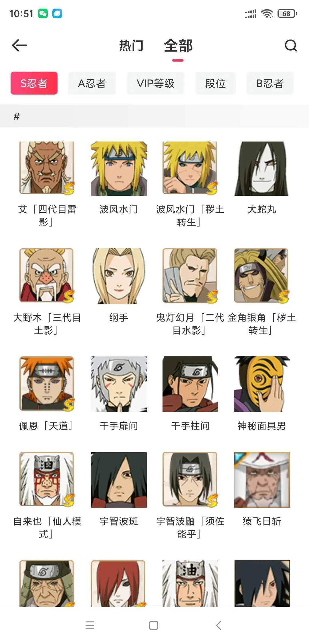Image resolution: width=309 pixels, height=644 pixels.
Task: Open the search magnifier icon
Action: pyautogui.click(x=291, y=46)
